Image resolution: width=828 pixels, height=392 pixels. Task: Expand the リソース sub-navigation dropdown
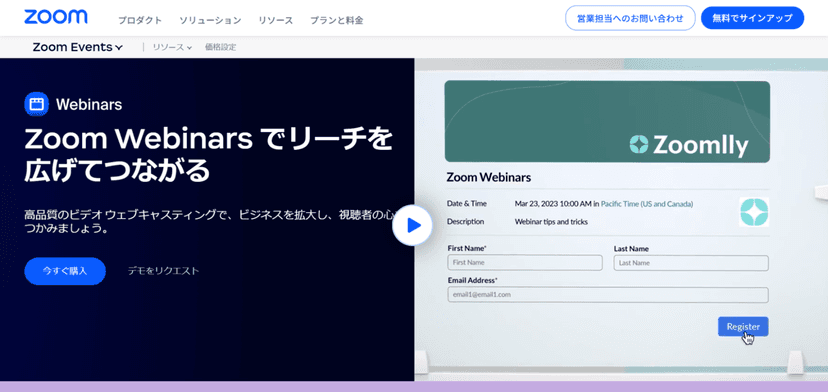click(x=172, y=47)
